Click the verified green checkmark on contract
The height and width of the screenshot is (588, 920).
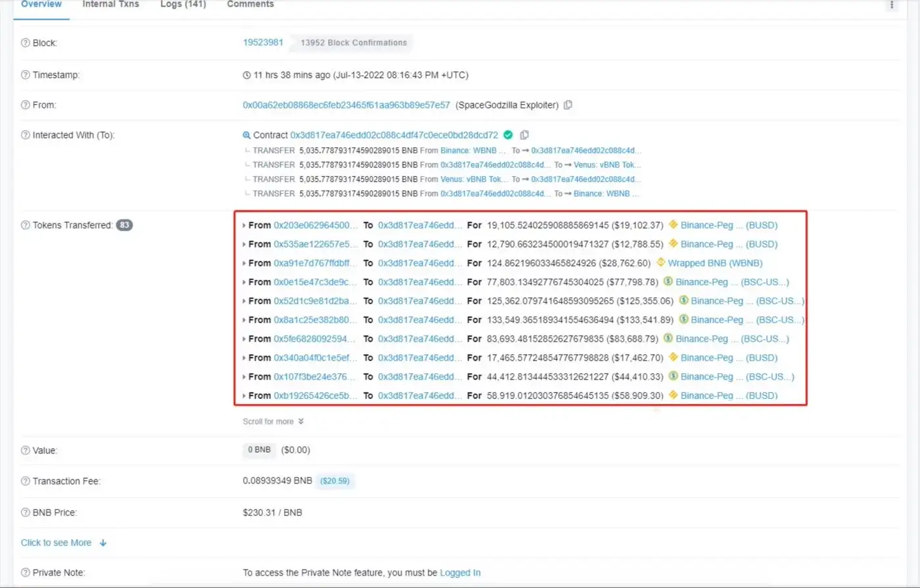pyautogui.click(x=508, y=135)
